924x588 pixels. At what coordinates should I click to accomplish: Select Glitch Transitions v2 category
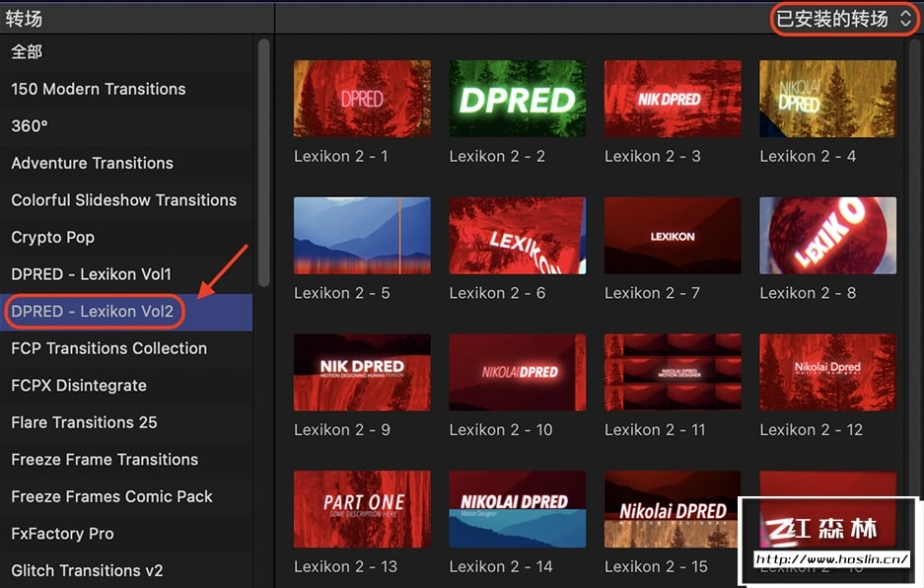pos(126,571)
